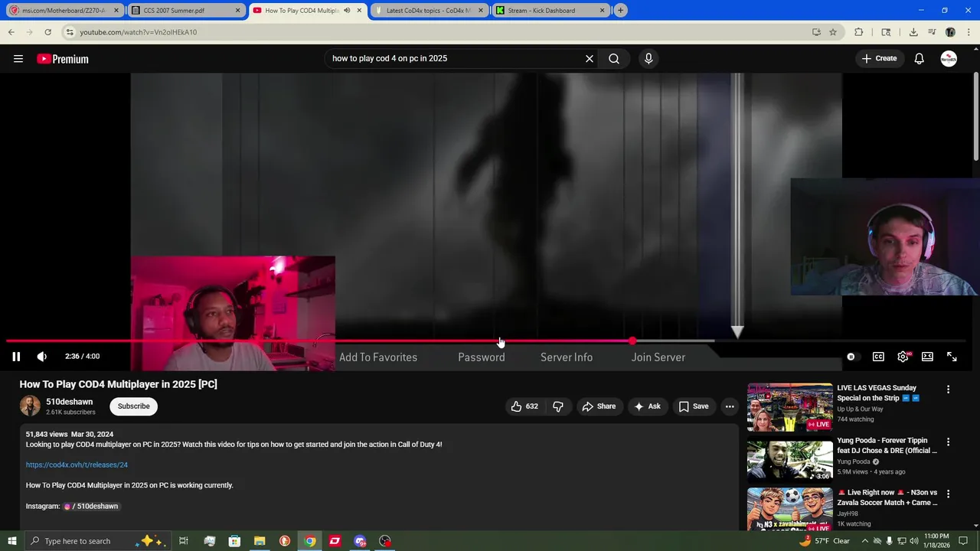
Task: Go back to the previous page
Action: click(11, 32)
